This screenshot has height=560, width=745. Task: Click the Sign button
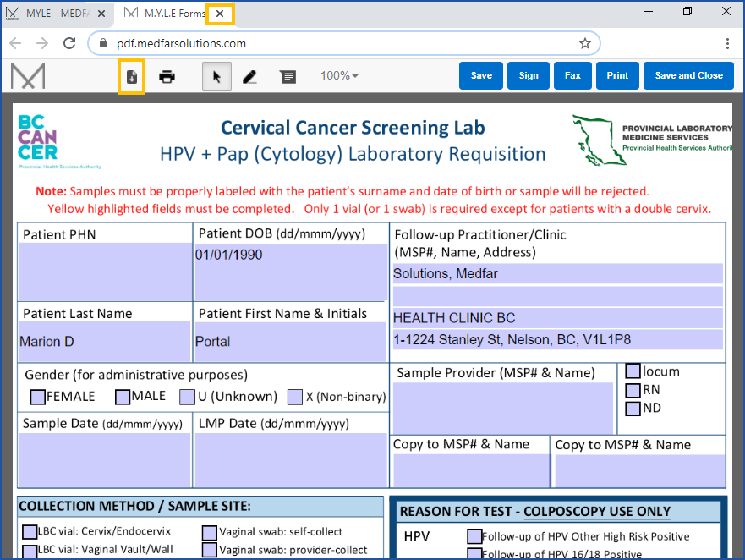[529, 75]
